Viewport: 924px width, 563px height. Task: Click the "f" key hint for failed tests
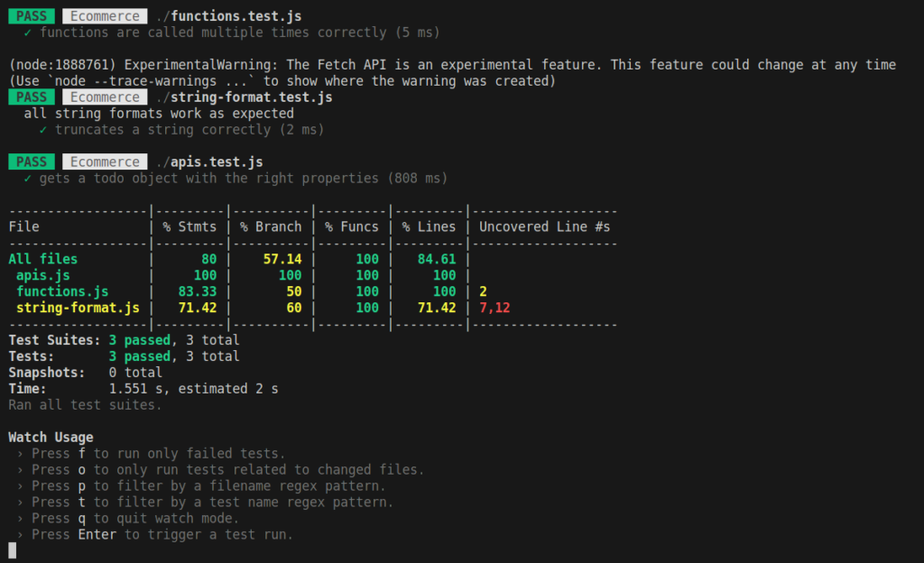click(x=82, y=454)
